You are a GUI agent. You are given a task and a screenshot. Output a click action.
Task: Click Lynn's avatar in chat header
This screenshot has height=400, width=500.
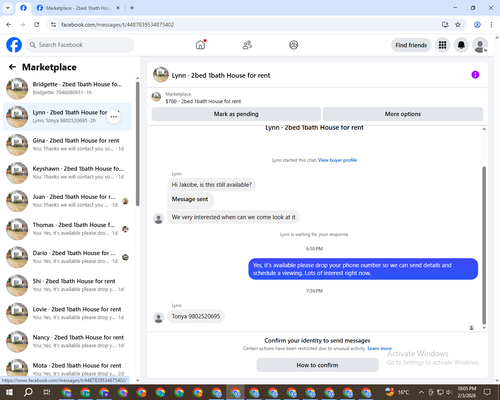tap(161, 75)
